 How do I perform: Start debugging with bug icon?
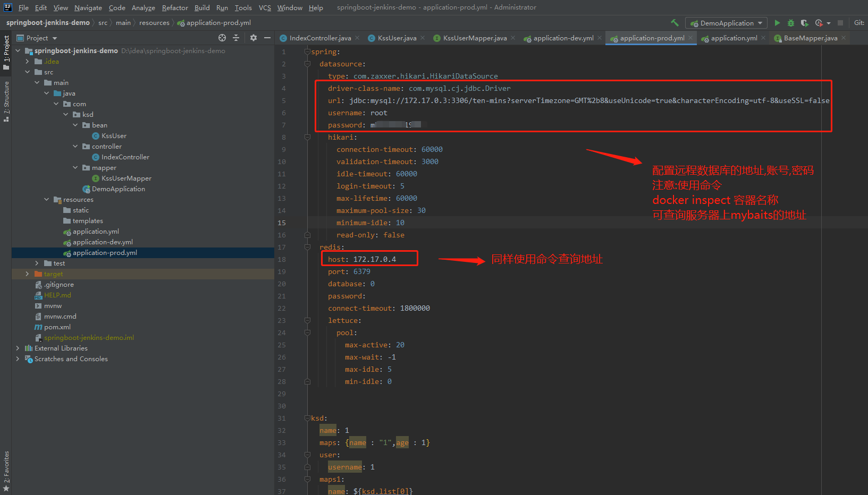(791, 23)
